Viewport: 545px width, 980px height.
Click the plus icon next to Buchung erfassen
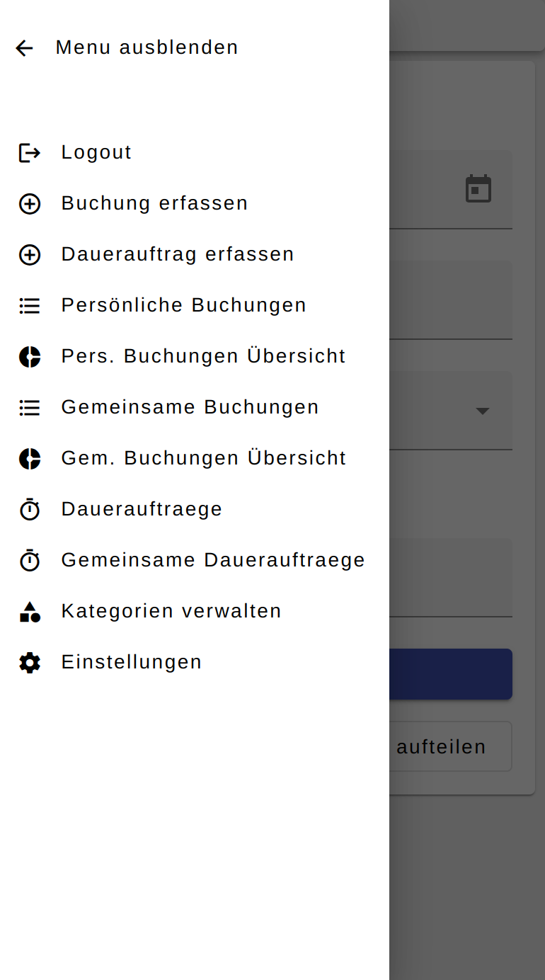pyautogui.click(x=29, y=204)
